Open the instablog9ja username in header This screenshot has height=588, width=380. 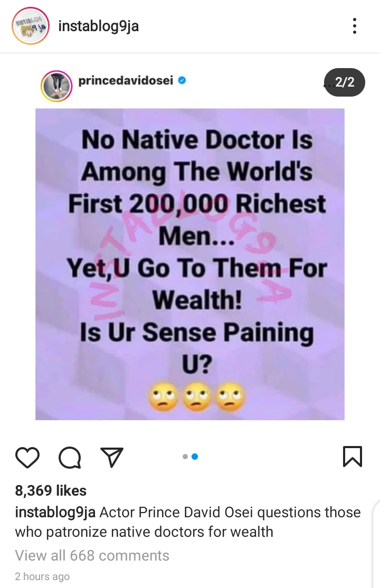(x=99, y=26)
